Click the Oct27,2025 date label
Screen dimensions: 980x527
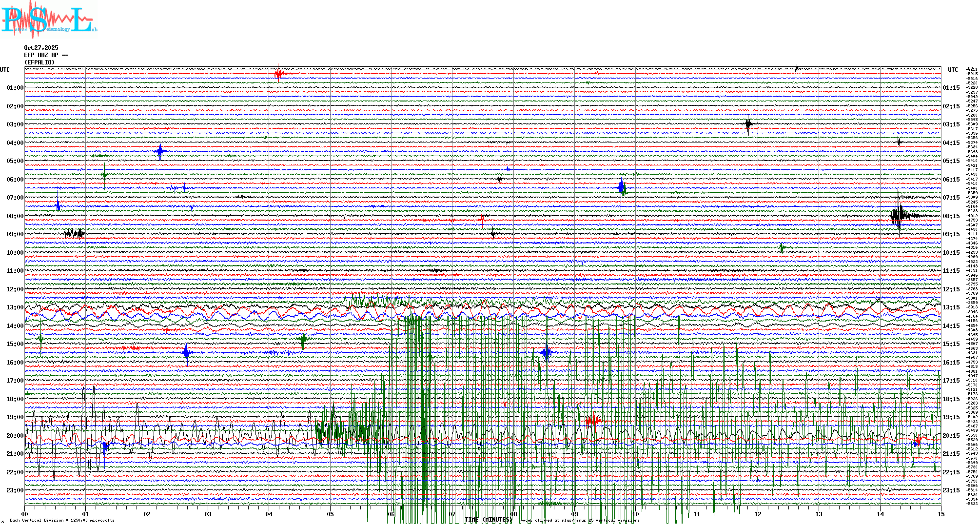(41, 48)
